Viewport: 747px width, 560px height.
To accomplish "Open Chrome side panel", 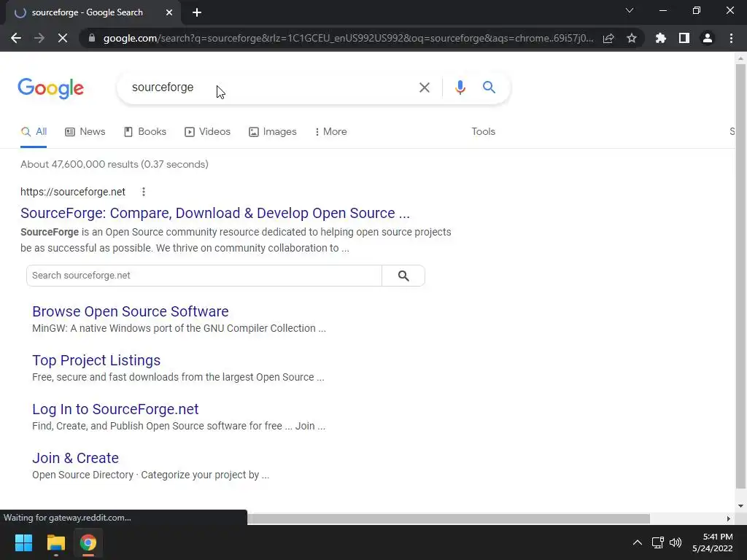I will pos(684,38).
